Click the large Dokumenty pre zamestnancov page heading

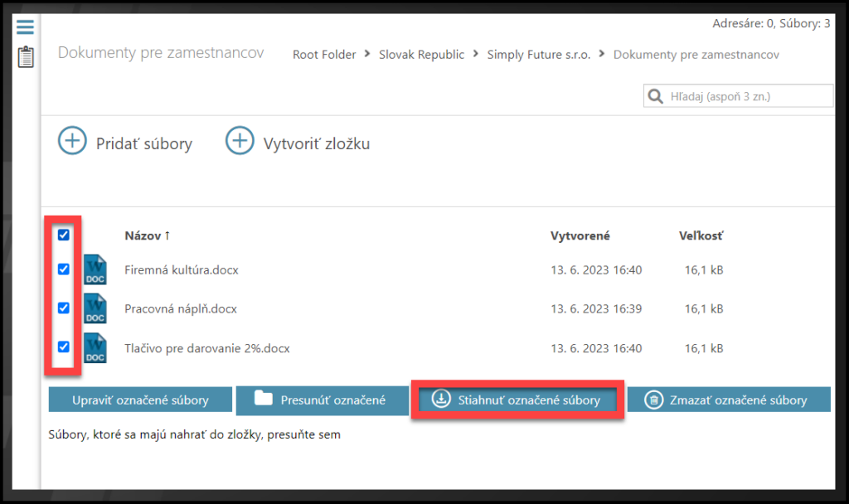[161, 52]
